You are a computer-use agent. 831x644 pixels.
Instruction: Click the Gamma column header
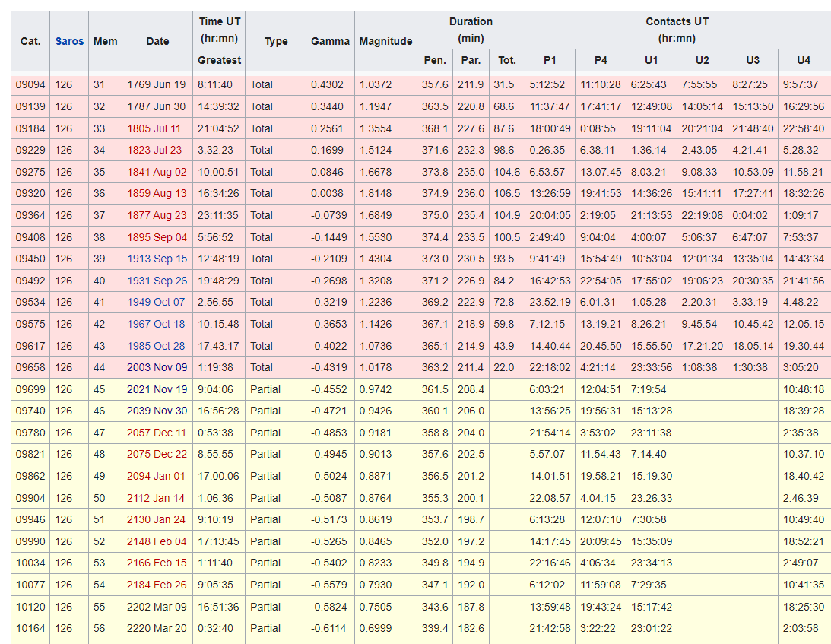click(x=330, y=41)
